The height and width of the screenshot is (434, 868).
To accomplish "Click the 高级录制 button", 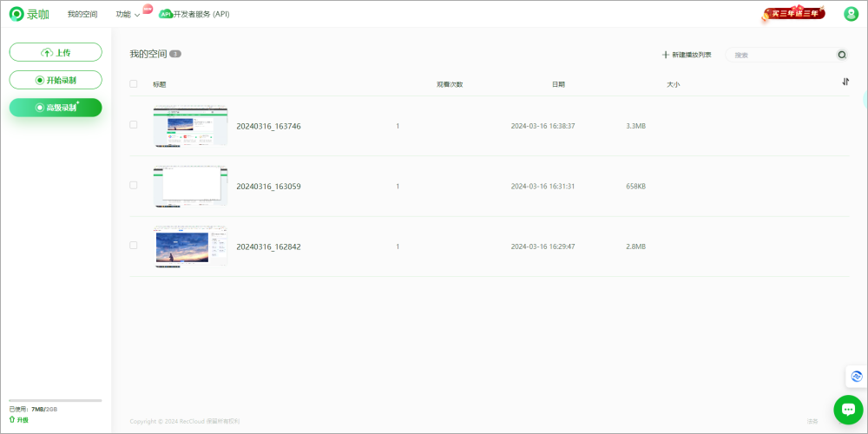I will pyautogui.click(x=56, y=108).
